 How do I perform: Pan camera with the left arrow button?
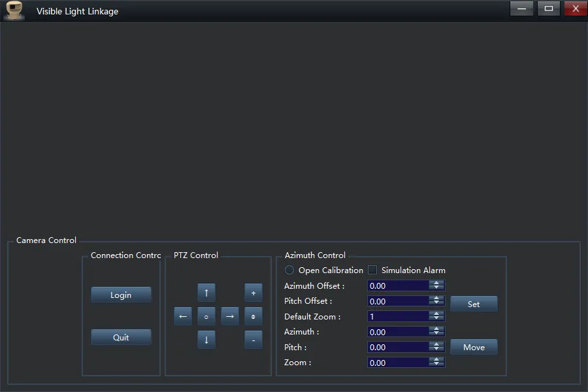pyautogui.click(x=183, y=316)
